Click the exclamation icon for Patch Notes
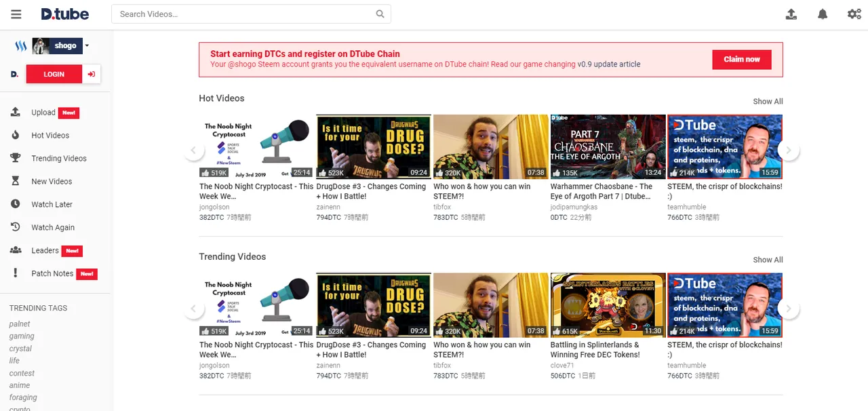Screen dimensions: 868x411 [16, 273]
